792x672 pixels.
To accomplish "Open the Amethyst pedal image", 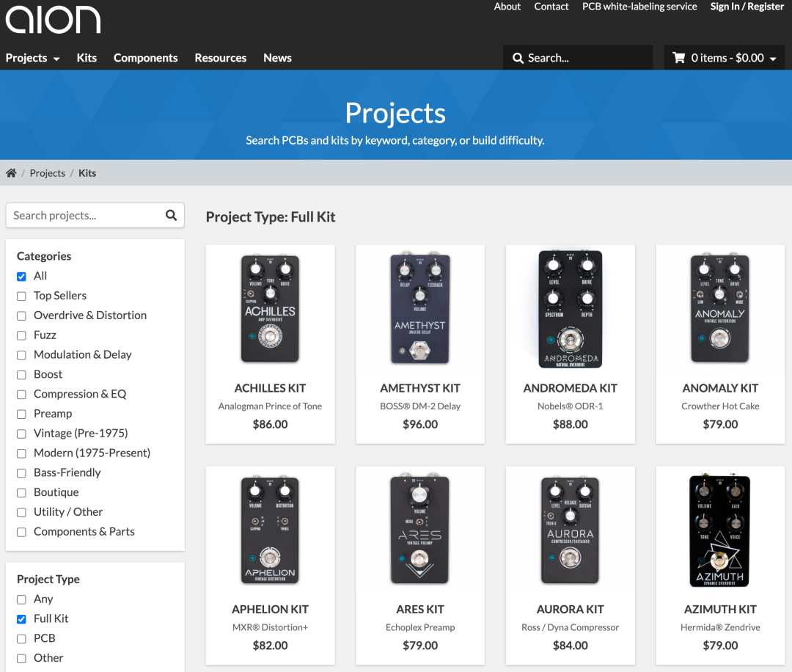I will pyautogui.click(x=420, y=308).
